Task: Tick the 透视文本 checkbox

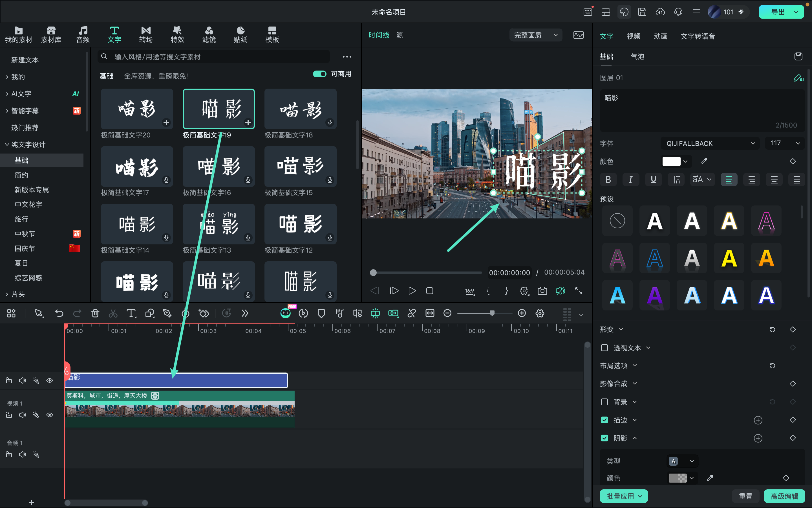Action: pos(604,348)
